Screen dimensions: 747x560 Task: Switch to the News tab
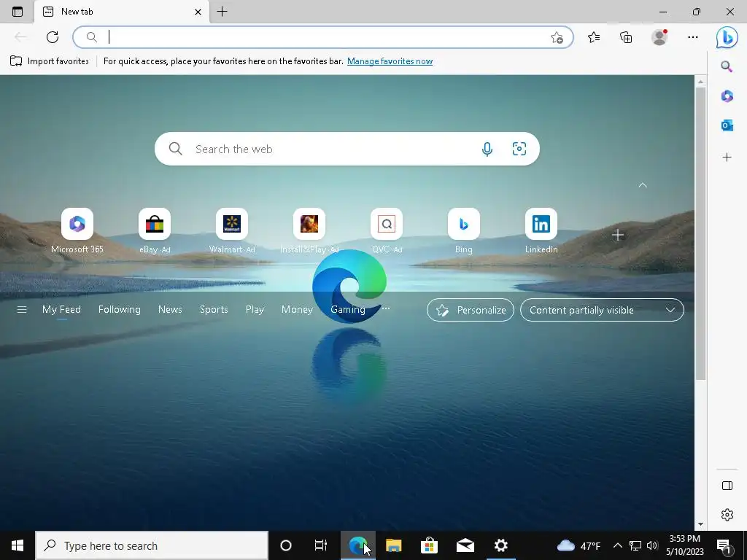[x=170, y=309]
